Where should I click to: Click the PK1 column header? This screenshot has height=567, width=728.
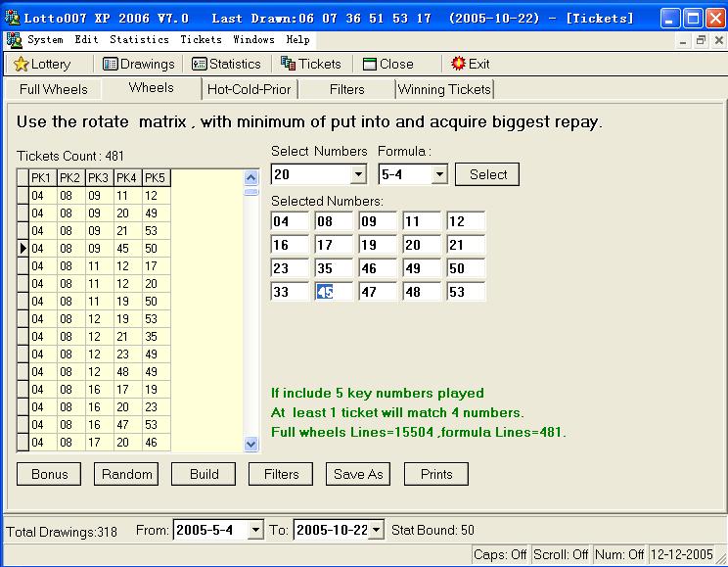43,178
